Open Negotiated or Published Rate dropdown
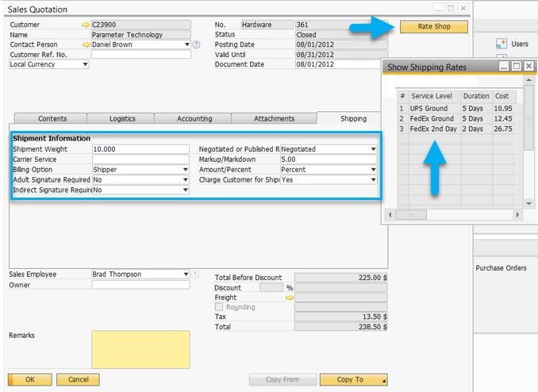Viewport: 538px width, 392px height. point(373,149)
